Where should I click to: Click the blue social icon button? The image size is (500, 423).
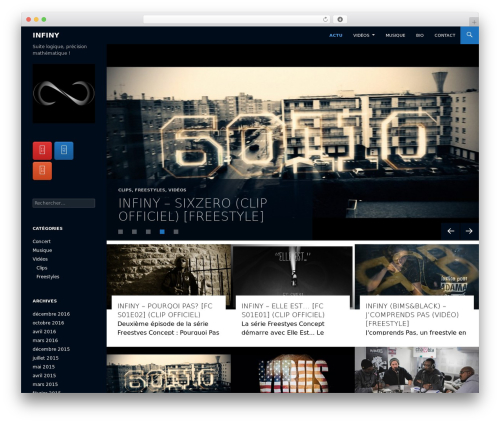pyautogui.click(x=64, y=151)
